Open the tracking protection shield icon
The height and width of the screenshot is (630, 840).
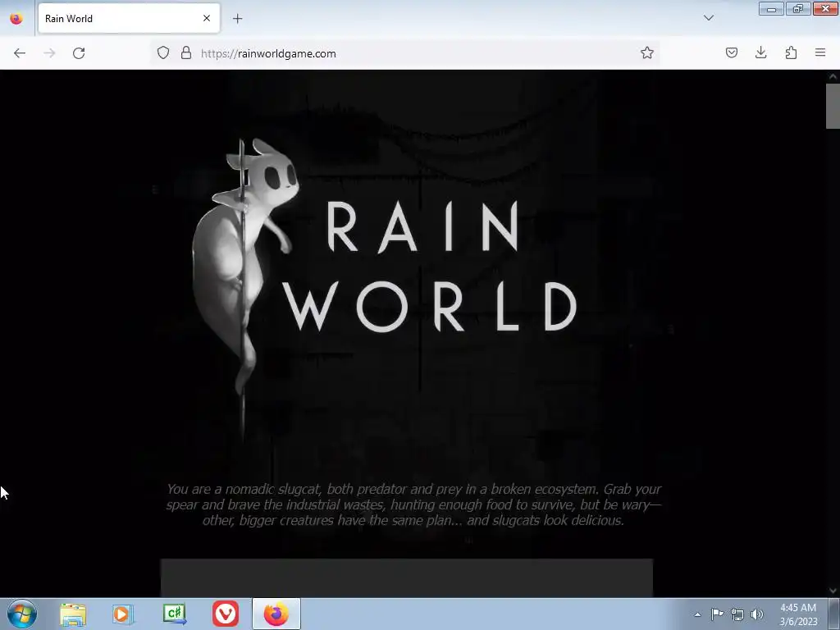click(163, 53)
